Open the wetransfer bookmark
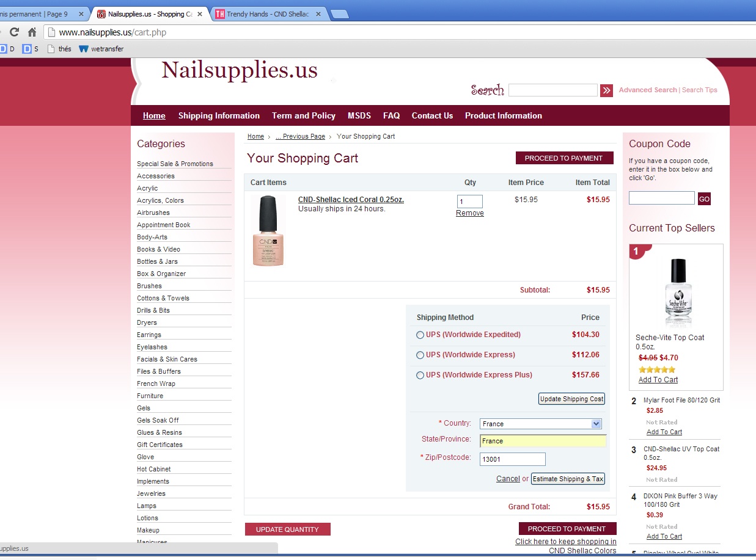 click(x=101, y=49)
